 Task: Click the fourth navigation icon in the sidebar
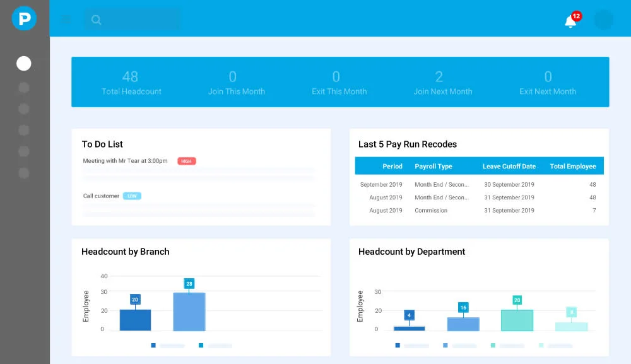click(23, 130)
